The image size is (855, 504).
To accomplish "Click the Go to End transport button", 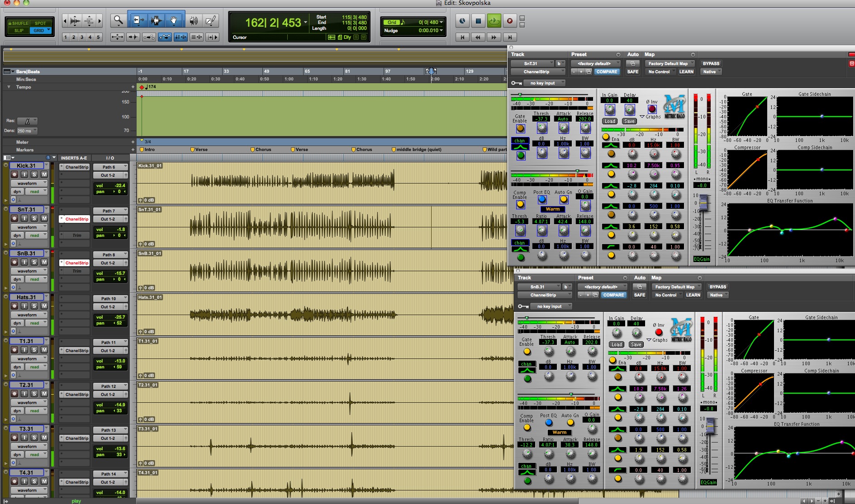I will [510, 37].
